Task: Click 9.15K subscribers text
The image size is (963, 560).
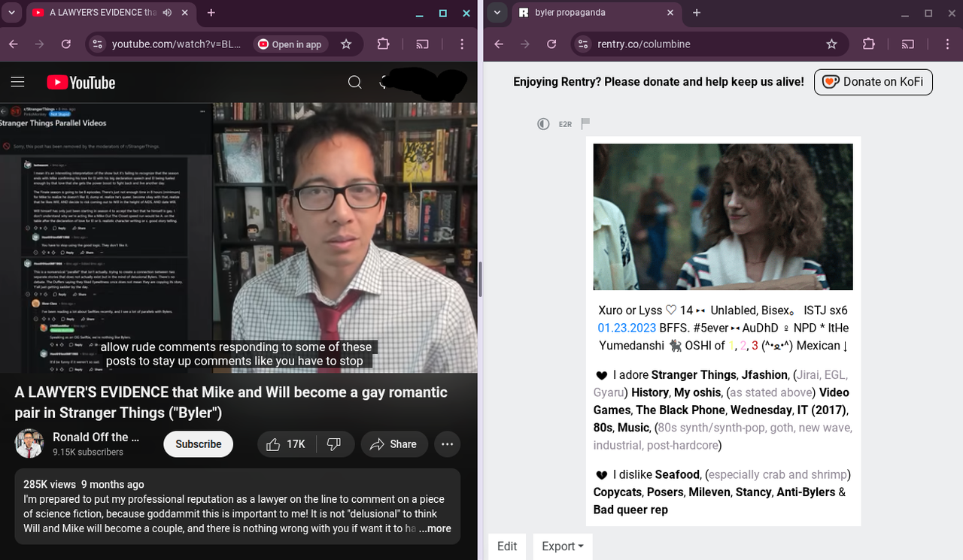Action: pos(88,452)
